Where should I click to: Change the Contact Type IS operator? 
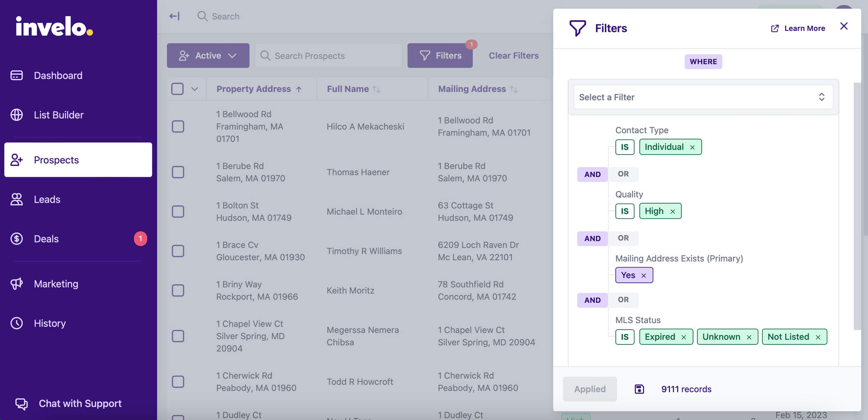click(625, 147)
